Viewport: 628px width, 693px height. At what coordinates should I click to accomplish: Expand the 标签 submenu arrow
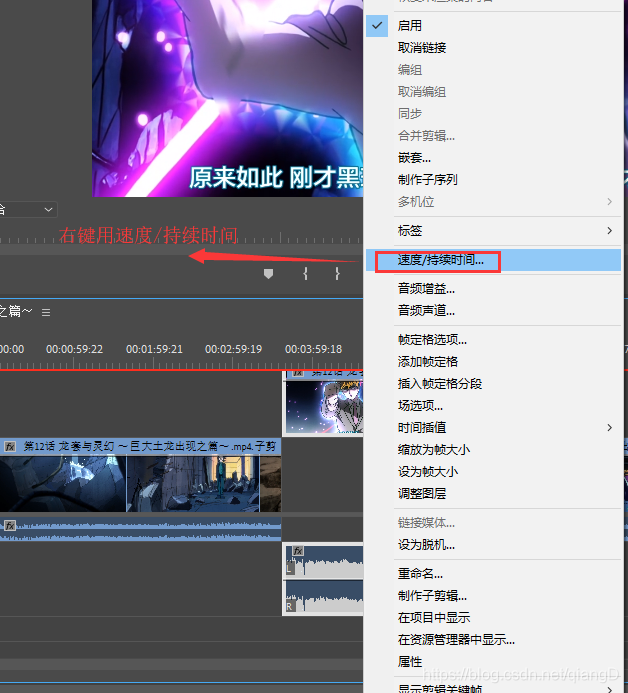[x=609, y=231]
